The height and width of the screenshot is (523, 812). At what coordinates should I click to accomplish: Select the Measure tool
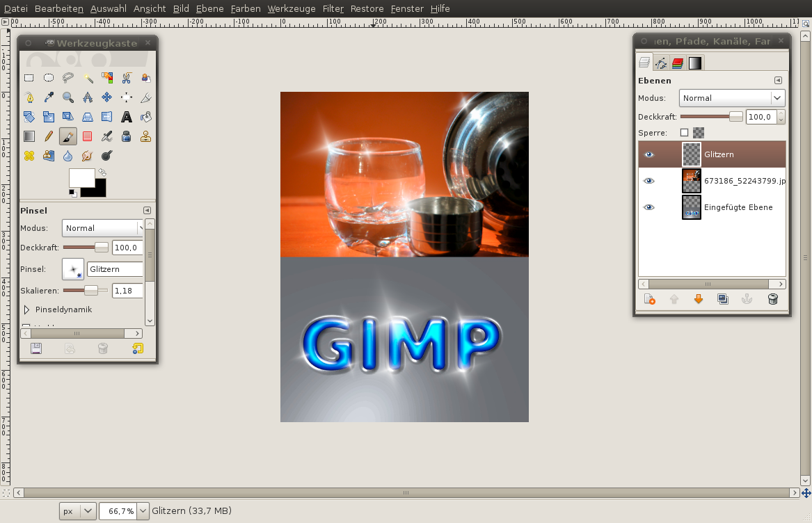pyautogui.click(x=88, y=97)
